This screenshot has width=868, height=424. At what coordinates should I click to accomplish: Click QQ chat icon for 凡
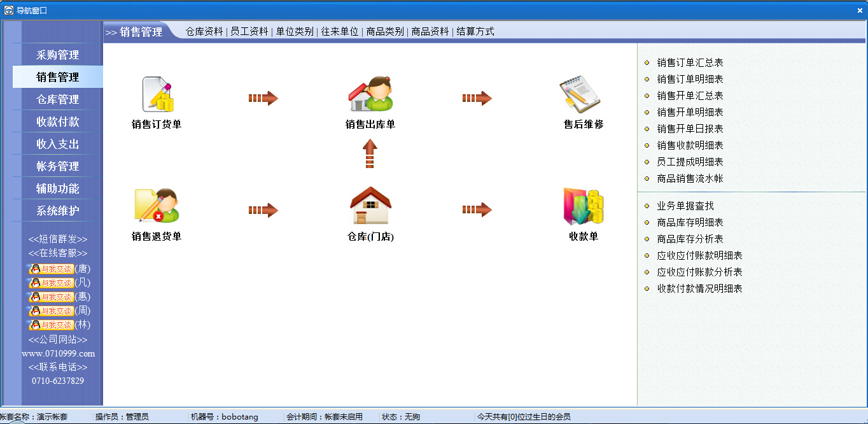coord(52,283)
